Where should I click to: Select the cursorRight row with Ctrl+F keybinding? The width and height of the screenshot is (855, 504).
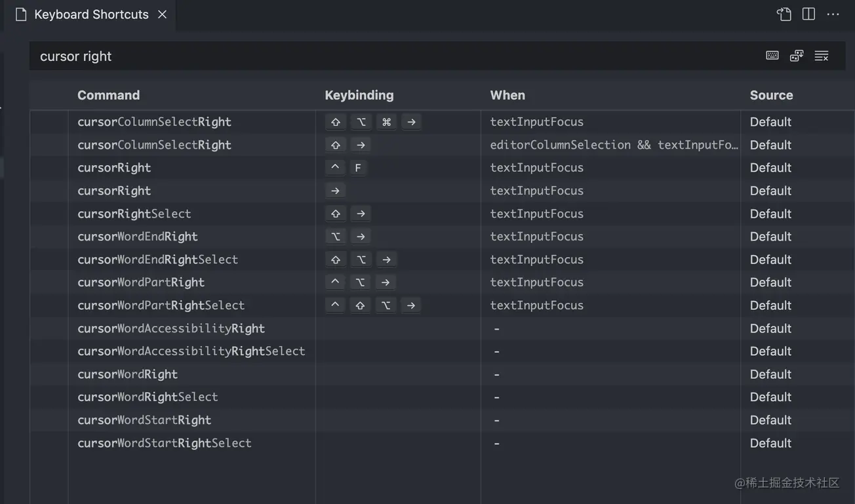pos(114,168)
